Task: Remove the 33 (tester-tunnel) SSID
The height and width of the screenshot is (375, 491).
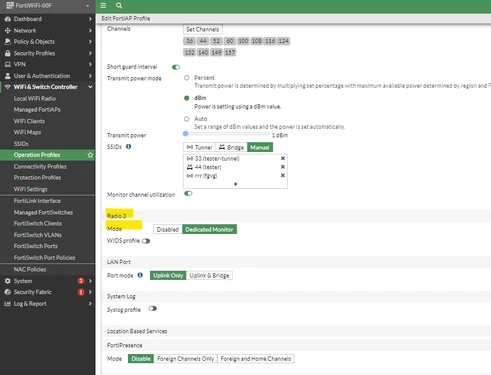Action: pyautogui.click(x=283, y=158)
